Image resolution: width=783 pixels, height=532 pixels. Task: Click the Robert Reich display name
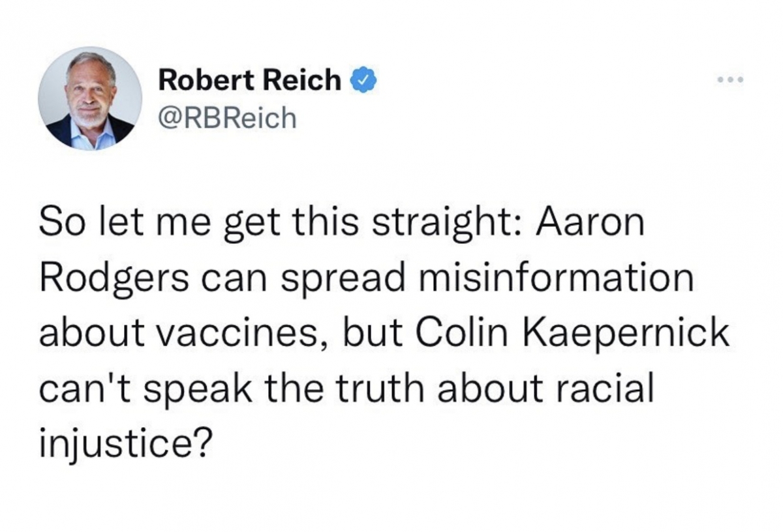(x=250, y=81)
